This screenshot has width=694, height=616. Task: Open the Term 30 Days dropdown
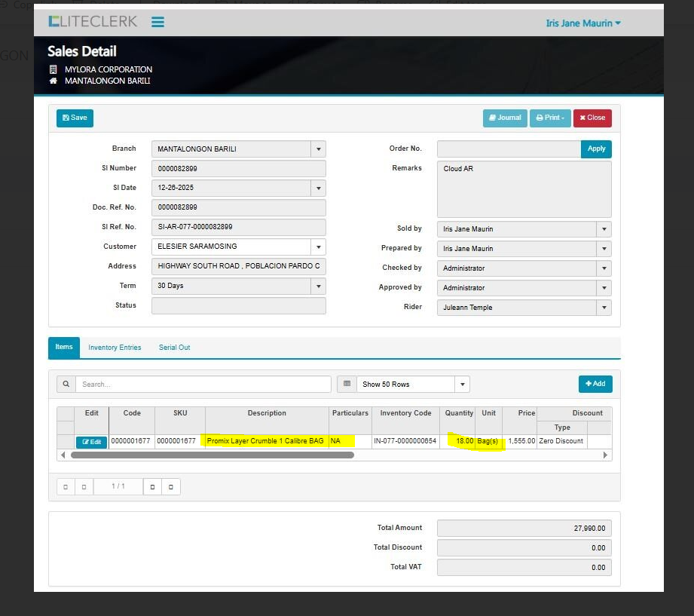click(x=318, y=287)
